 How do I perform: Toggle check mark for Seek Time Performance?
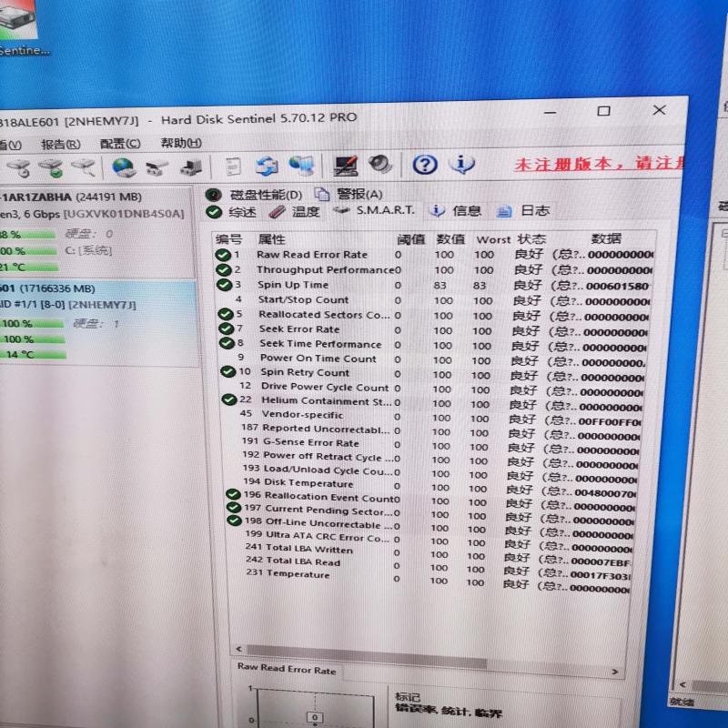(227, 343)
